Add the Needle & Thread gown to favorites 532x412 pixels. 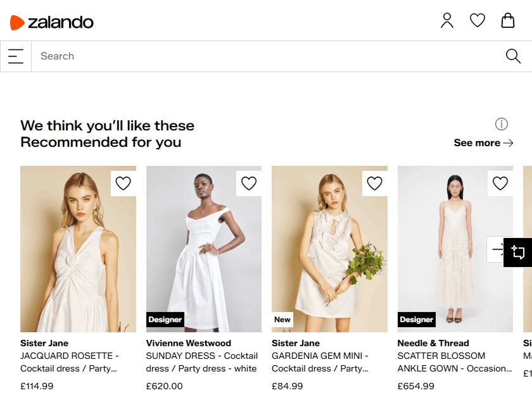click(x=500, y=183)
